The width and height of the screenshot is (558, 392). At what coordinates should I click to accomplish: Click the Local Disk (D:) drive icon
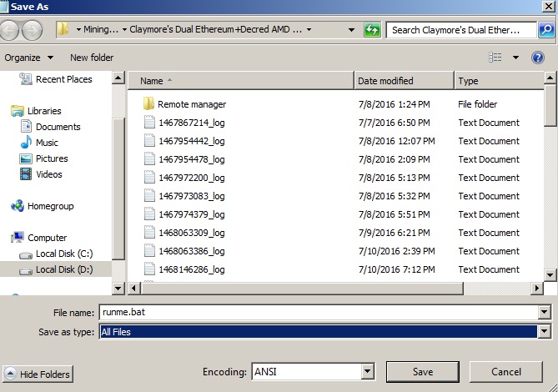(x=26, y=271)
